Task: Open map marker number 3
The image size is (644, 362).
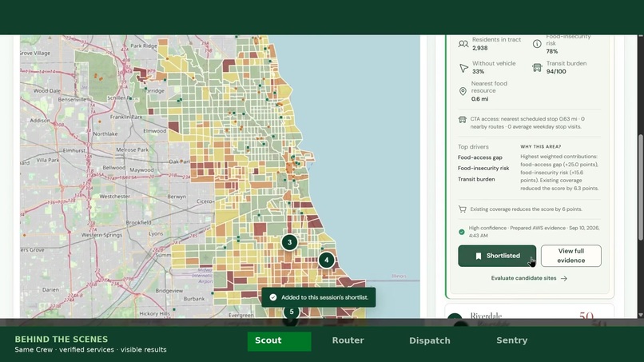Action: (289, 242)
